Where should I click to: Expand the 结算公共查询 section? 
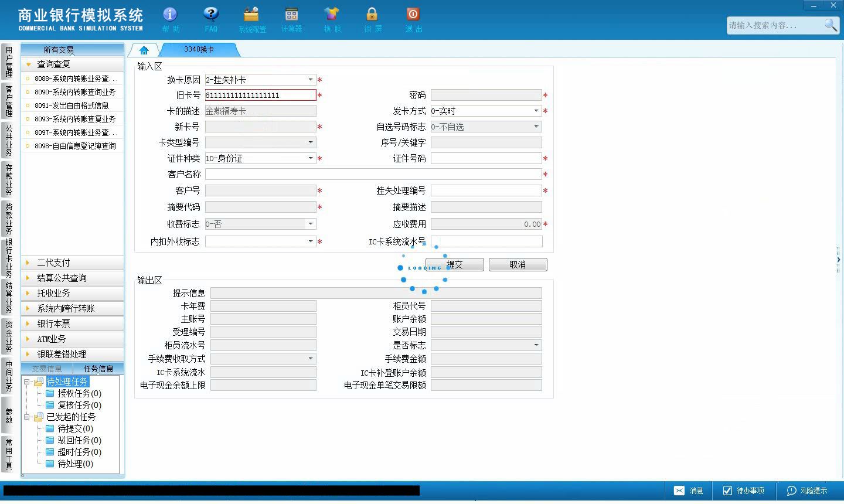click(x=73, y=278)
